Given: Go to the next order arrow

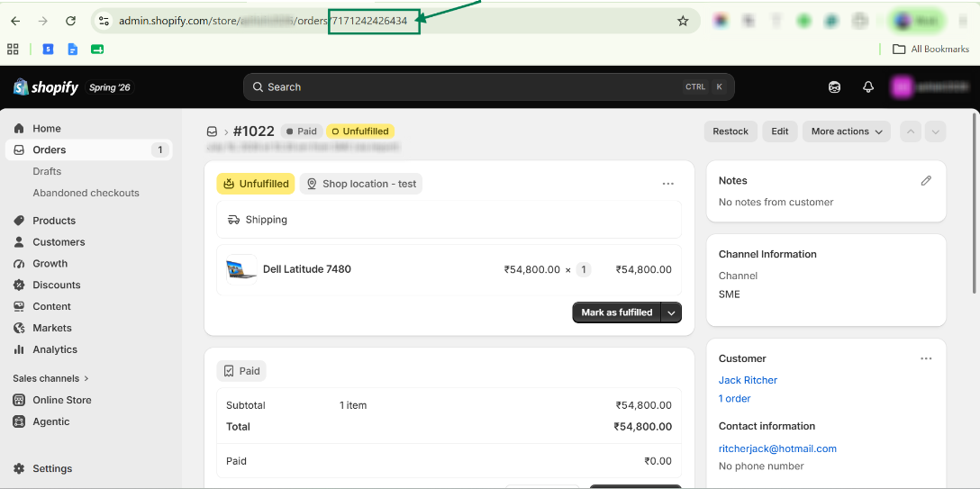Looking at the screenshot, I should click(x=936, y=131).
